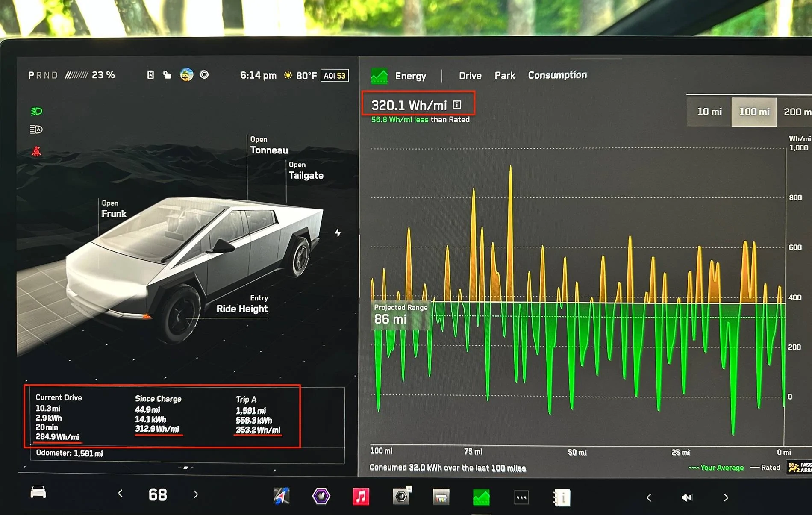812x515 pixels.
Task: Mute the volume speaker icon
Action: click(x=687, y=497)
